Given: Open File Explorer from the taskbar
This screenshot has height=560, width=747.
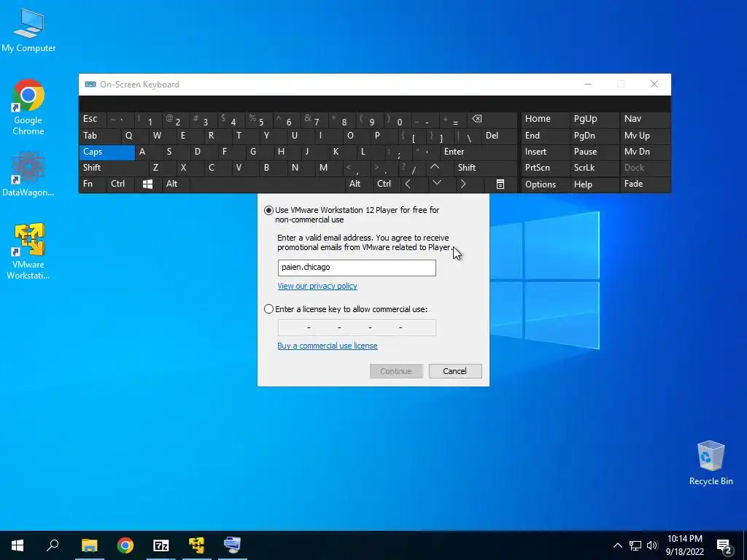Looking at the screenshot, I should pyautogui.click(x=89, y=545).
